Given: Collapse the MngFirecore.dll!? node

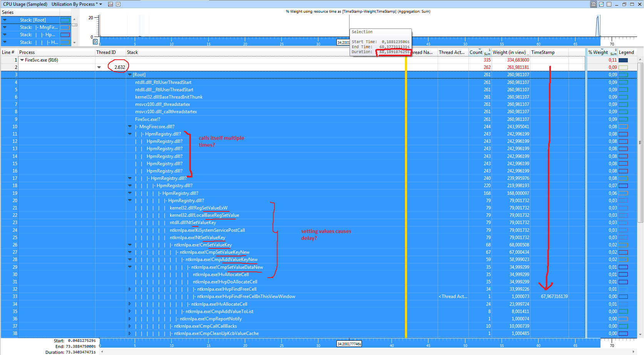Looking at the screenshot, I should click(130, 127).
